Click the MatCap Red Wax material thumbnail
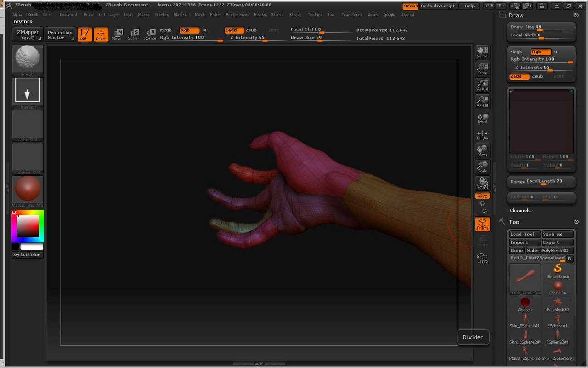 click(x=27, y=189)
